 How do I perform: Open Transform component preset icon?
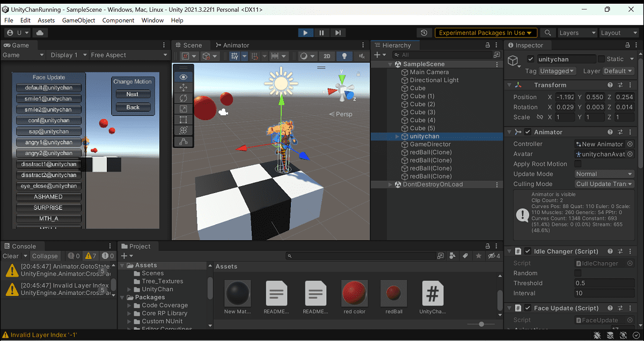(x=620, y=85)
